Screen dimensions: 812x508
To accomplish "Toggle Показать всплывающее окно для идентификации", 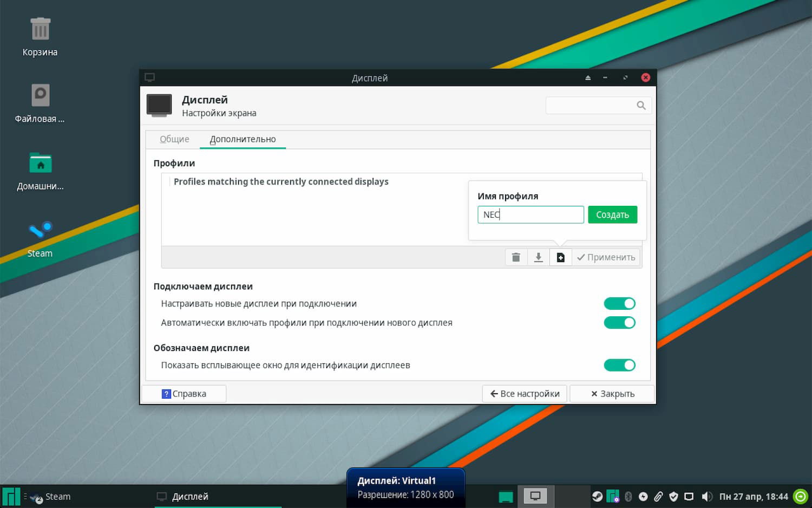I will click(x=619, y=366).
